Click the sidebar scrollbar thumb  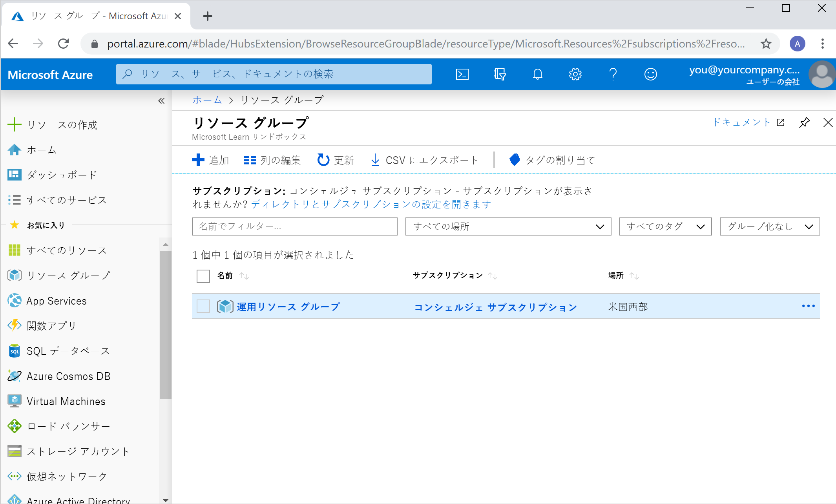(x=165, y=325)
